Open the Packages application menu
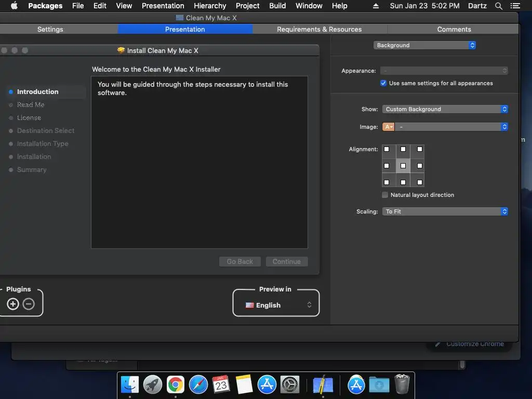This screenshot has width=532, height=399. tap(45, 6)
